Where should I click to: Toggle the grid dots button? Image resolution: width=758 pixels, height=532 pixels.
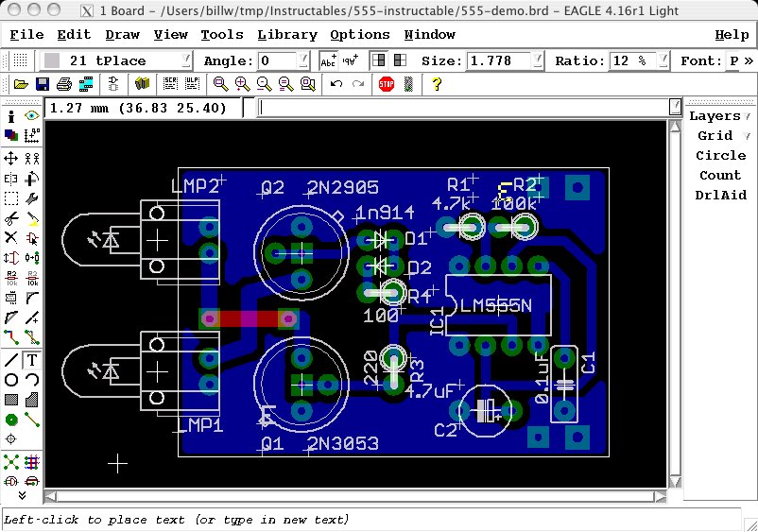click(x=20, y=60)
